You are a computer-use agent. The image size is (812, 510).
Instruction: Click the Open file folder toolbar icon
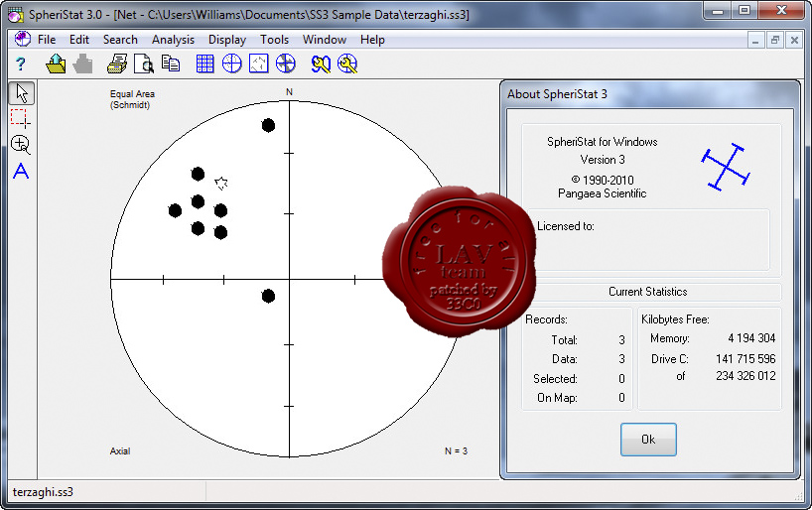(x=56, y=64)
